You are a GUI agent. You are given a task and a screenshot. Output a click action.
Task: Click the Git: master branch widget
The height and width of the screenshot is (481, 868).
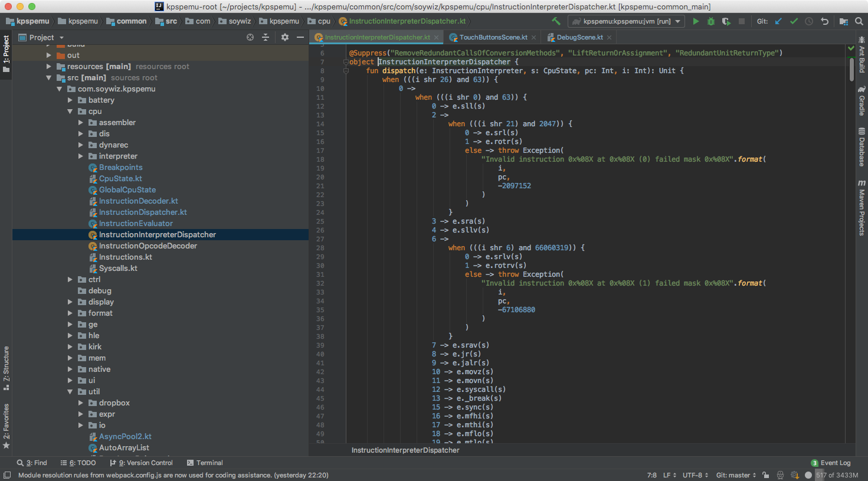coord(736,475)
